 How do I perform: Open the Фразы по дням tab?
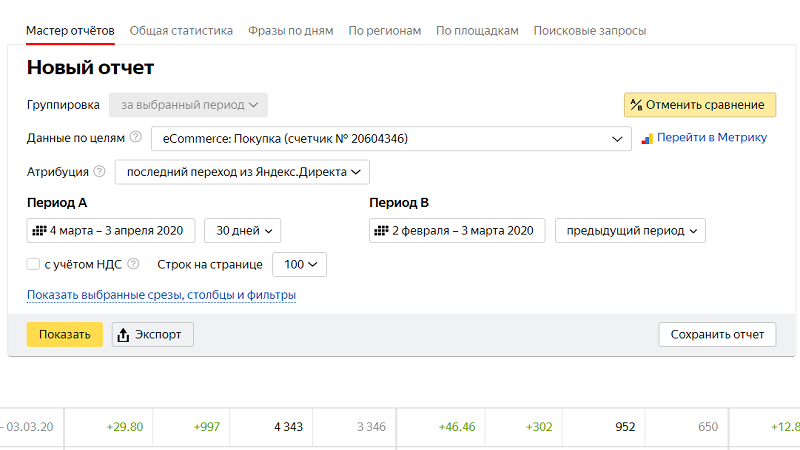click(x=291, y=31)
